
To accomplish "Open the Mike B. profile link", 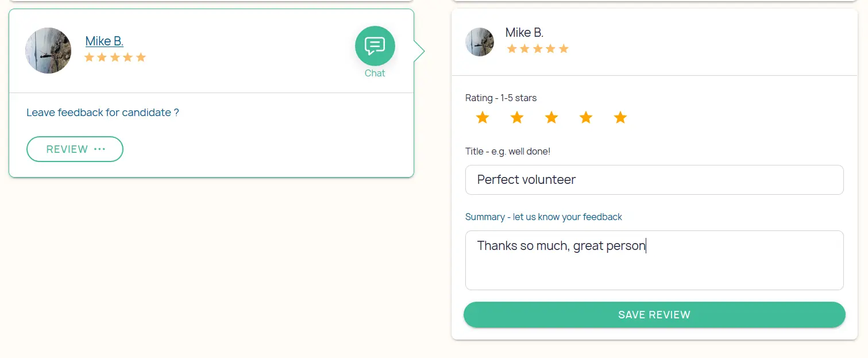I will click(105, 41).
